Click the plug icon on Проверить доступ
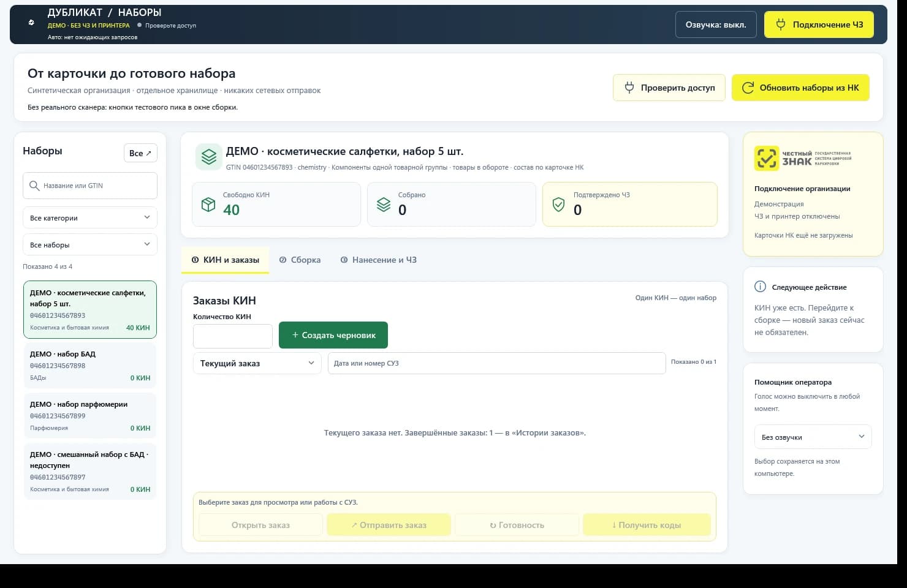The height and width of the screenshot is (588, 907). click(629, 88)
